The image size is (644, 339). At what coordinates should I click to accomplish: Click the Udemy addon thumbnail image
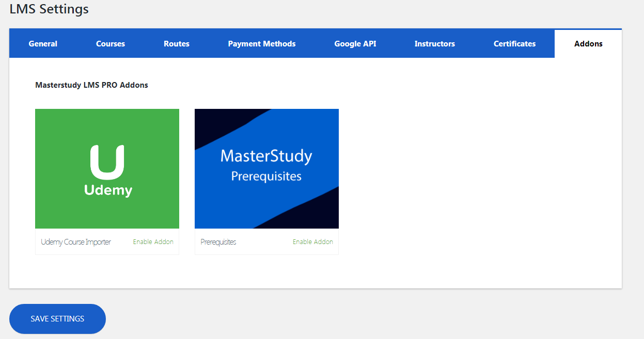point(107,169)
